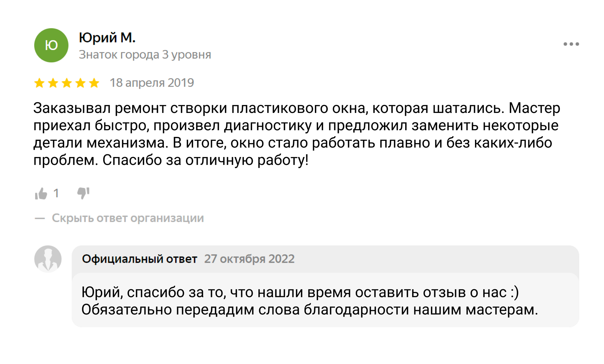Click the organization's gray avatar
The width and height of the screenshot is (604, 364).
(48, 259)
